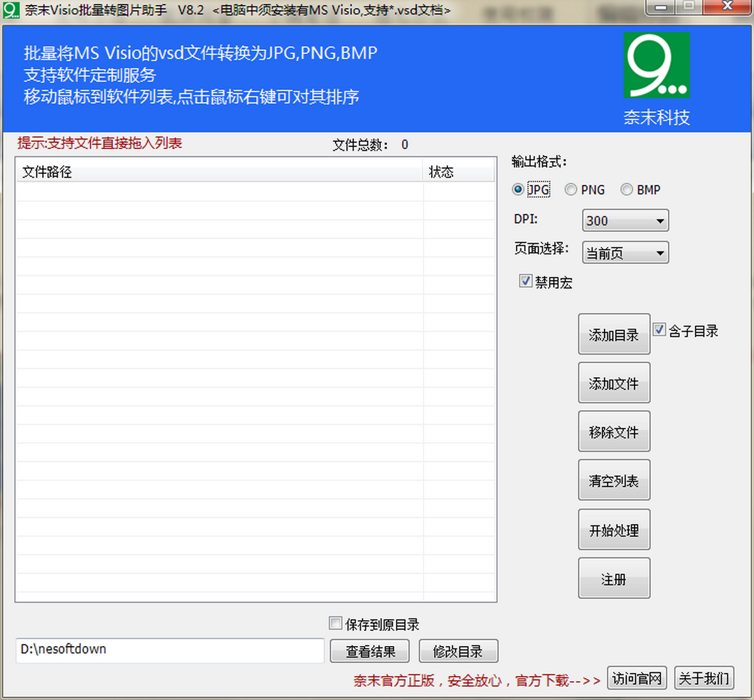Start processing via 开始处理

coord(614,529)
